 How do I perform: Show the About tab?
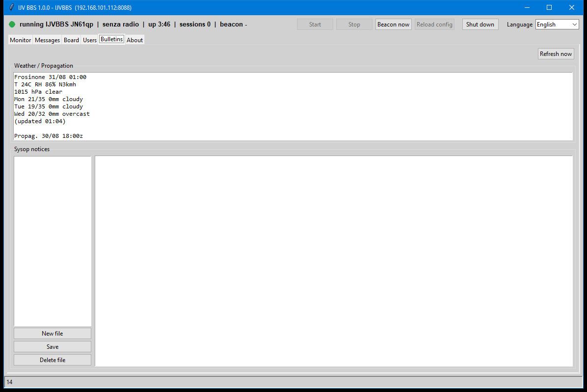pyautogui.click(x=135, y=40)
